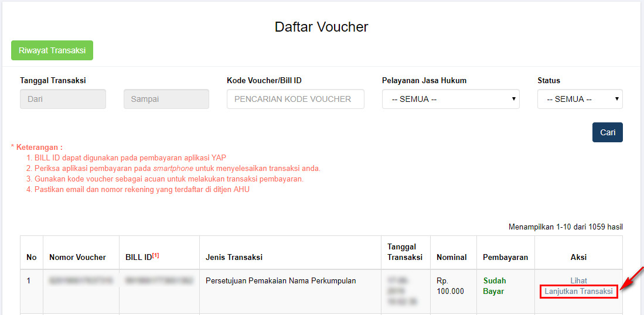Click the Aksi column header
This screenshot has width=644, height=315.
click(x=579, y=258)
